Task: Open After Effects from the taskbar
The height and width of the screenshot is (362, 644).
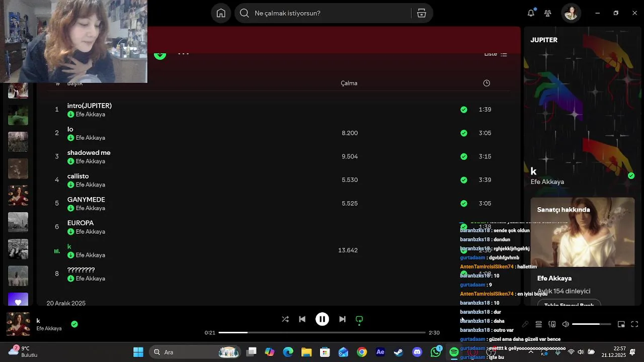Action: click(380, 352)
